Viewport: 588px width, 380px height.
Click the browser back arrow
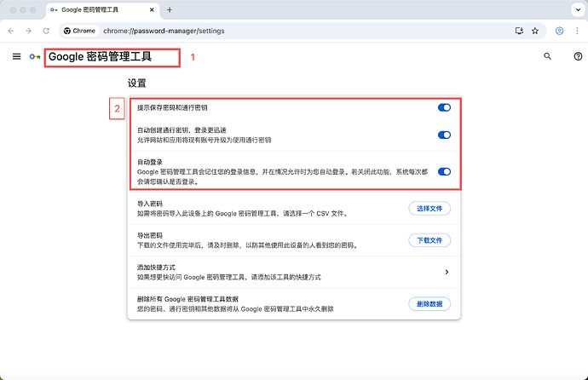(x=11, y=30)
